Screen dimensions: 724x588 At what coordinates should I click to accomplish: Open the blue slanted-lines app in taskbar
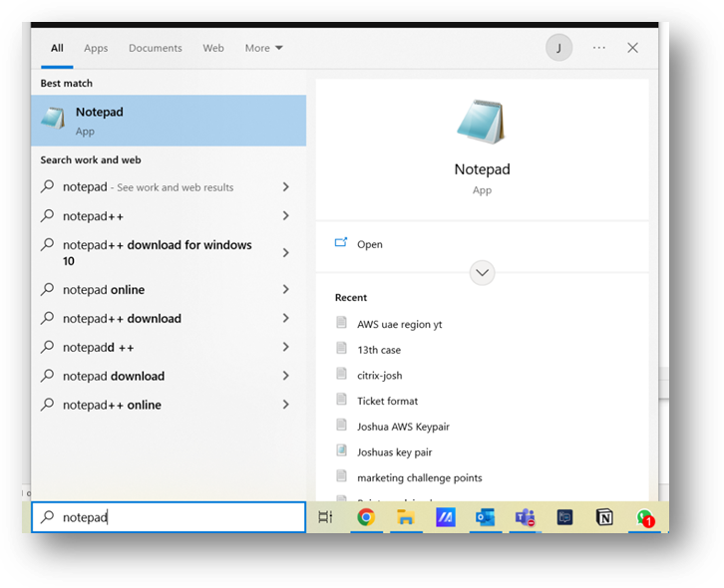tap(446, 517)
